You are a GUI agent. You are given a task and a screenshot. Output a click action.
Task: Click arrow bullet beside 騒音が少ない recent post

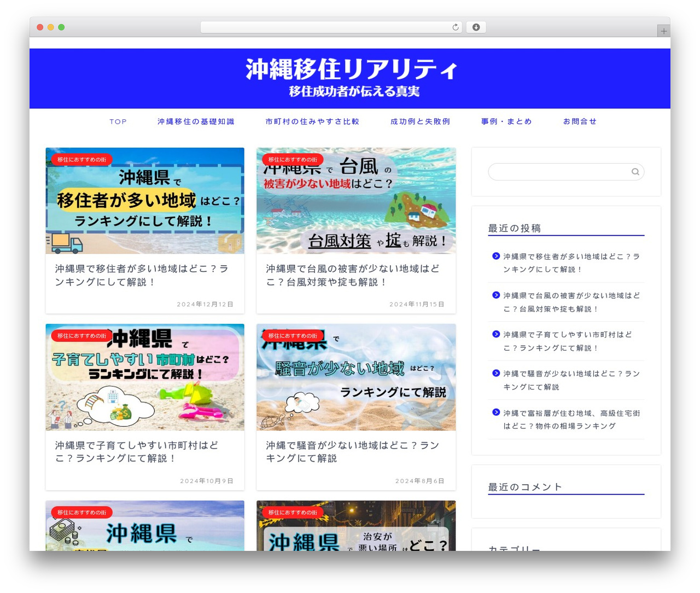pyautogui.click(x=496, y=373)
